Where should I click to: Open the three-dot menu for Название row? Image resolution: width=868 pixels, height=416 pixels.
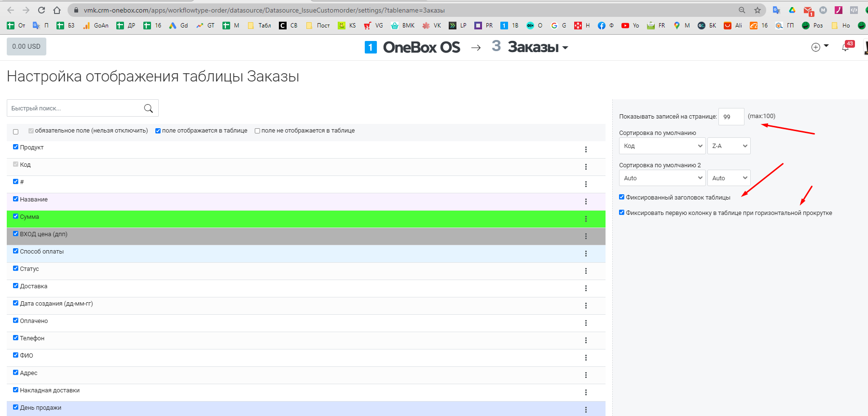(586, 201)
